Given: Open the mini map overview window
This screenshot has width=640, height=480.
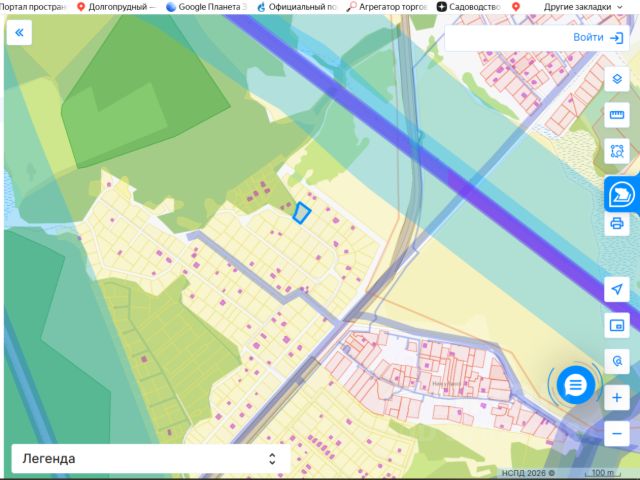Looking at the screenshot, I should click(617, 325).
